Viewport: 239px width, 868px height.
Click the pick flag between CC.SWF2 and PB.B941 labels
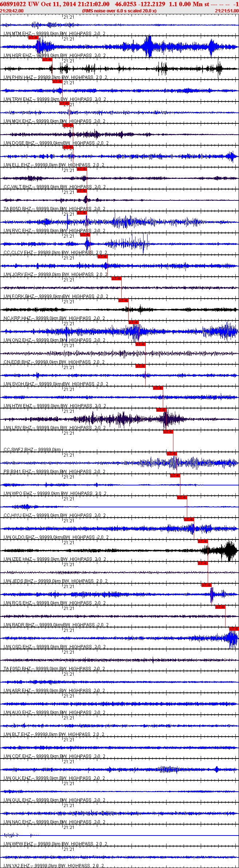172,454
